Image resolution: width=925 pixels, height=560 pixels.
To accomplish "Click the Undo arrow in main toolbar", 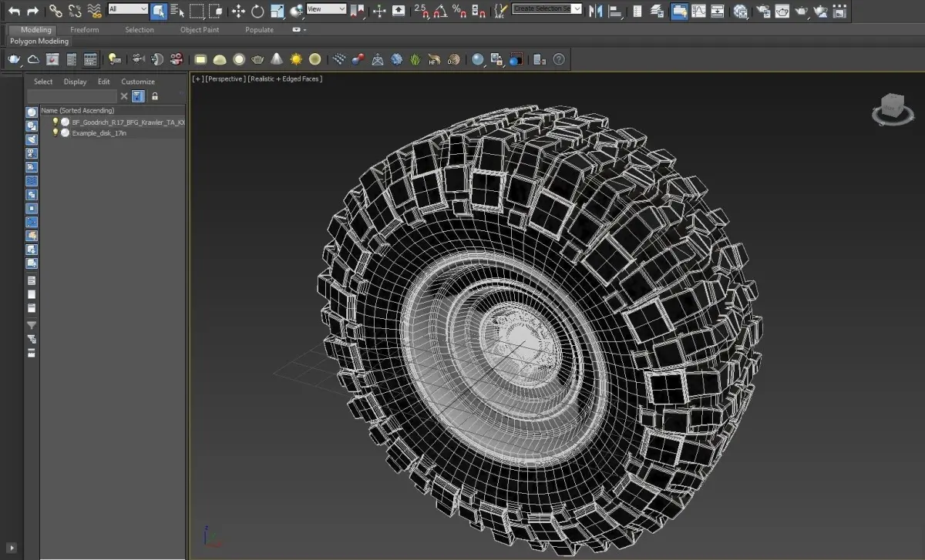I will pyautogui.click(x=14, y=11).
